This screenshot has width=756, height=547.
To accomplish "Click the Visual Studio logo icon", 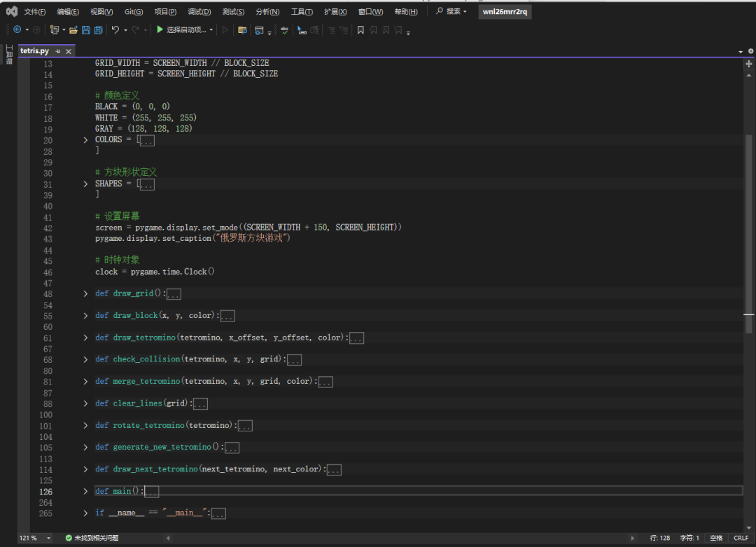I will click(x=12, y=11).
